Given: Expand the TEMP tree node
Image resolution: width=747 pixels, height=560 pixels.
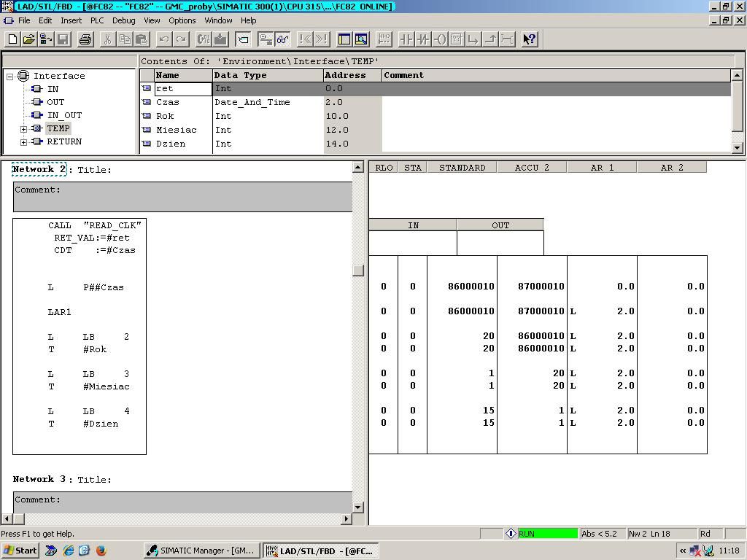Looking at the screenshot, I should click(x=23, y=128).
